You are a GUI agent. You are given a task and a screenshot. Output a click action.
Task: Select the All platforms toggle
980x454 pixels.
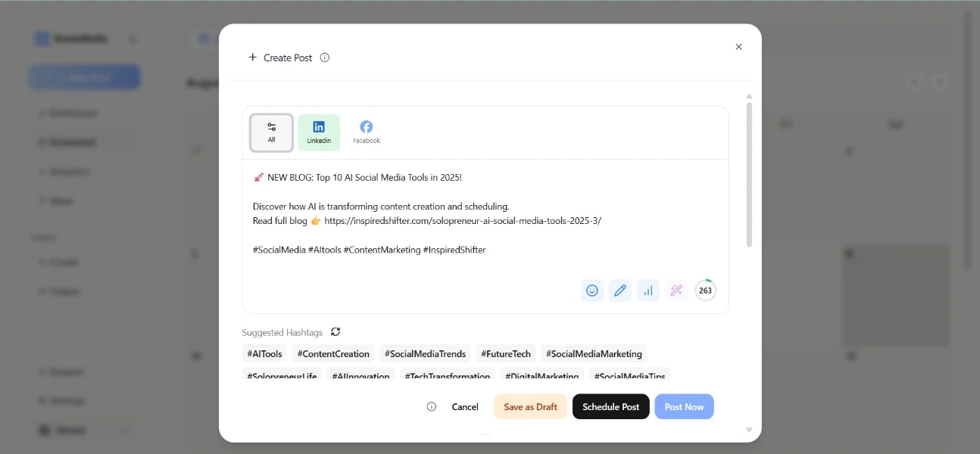(x=271, y=131)
